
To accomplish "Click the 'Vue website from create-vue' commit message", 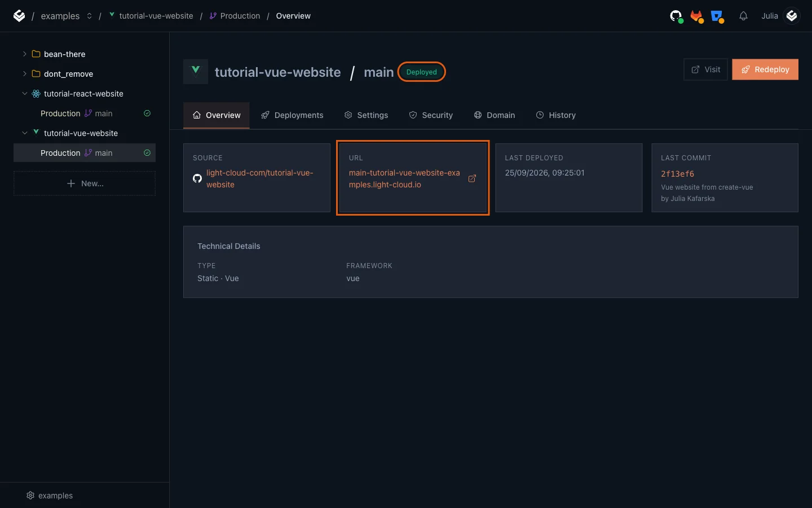I will [707, 187].
